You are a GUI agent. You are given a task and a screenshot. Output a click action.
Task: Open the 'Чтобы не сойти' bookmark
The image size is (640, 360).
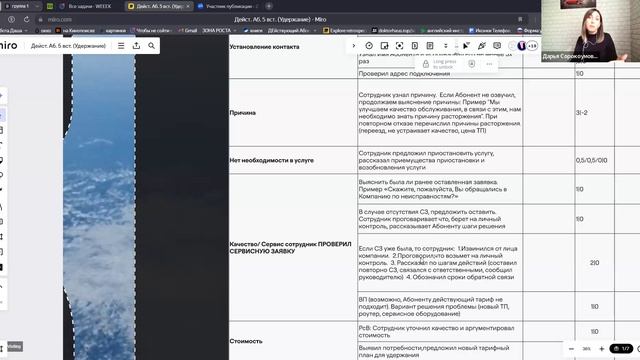click(x=150, y=30)
